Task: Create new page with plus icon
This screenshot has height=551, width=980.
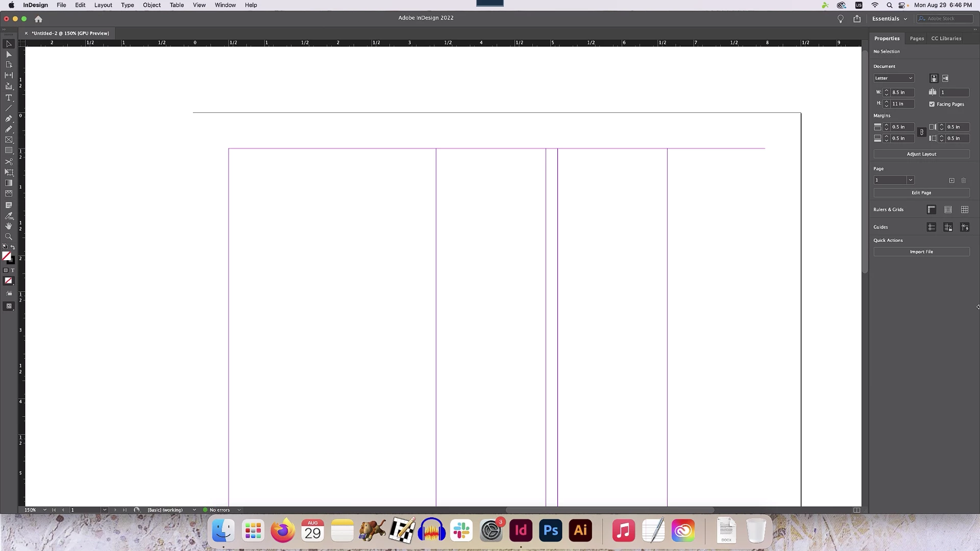Action: [x=951, y=181]
